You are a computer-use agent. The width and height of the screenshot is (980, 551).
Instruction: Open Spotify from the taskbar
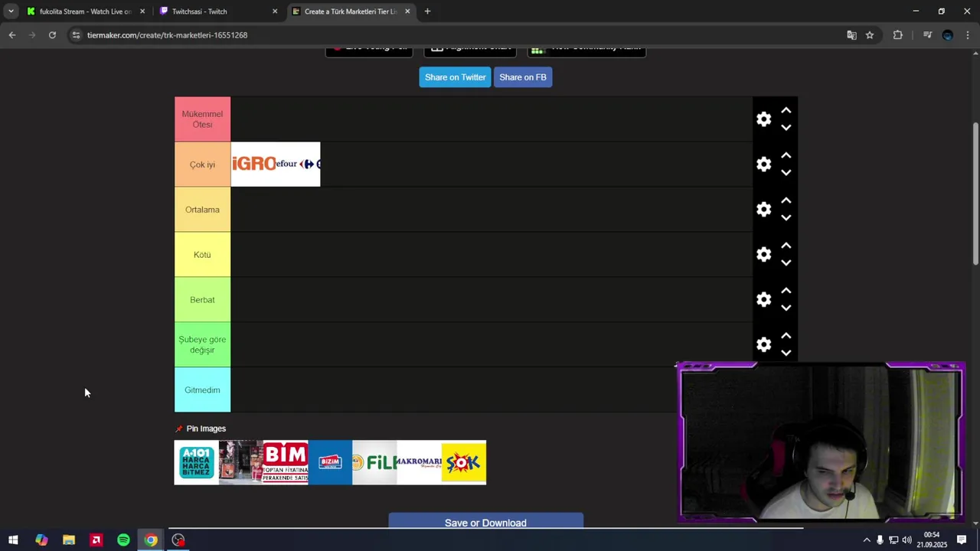123,540
